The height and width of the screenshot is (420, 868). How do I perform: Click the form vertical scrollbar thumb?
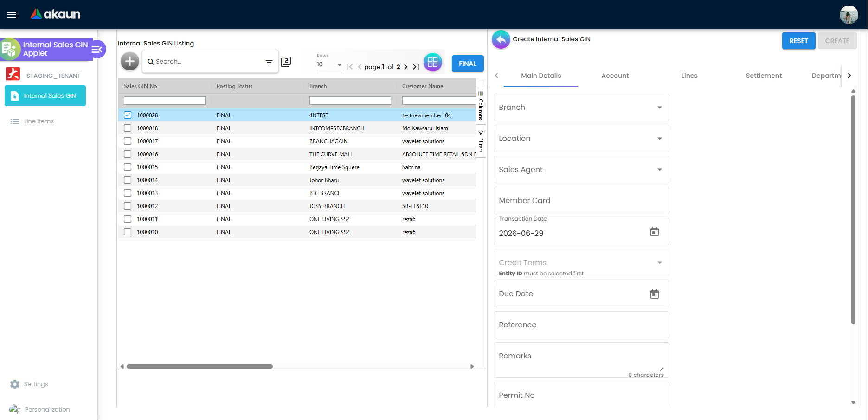[853, 209]
